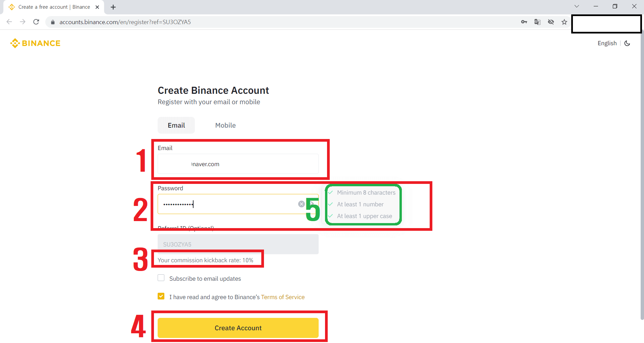Tick Subscribe to email updates checkbox

161,278
